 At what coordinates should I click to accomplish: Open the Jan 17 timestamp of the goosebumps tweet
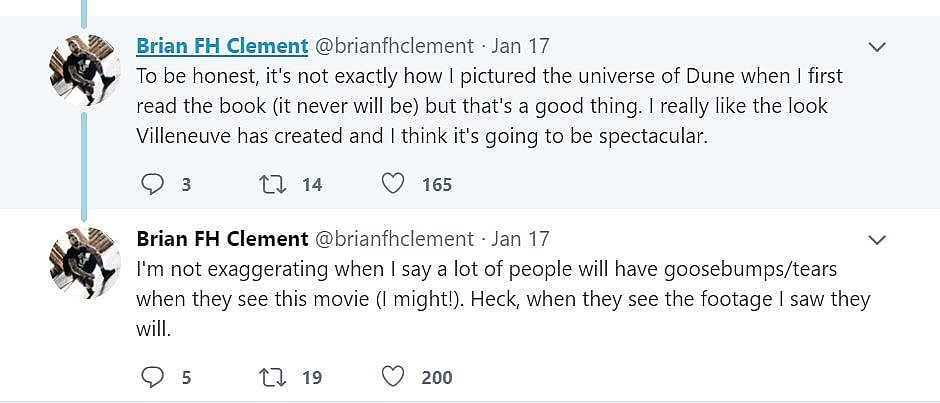[520, 239]
